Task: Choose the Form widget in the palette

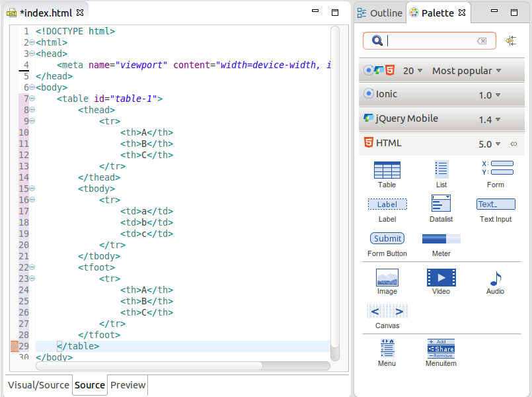Action: click(496, 169)
